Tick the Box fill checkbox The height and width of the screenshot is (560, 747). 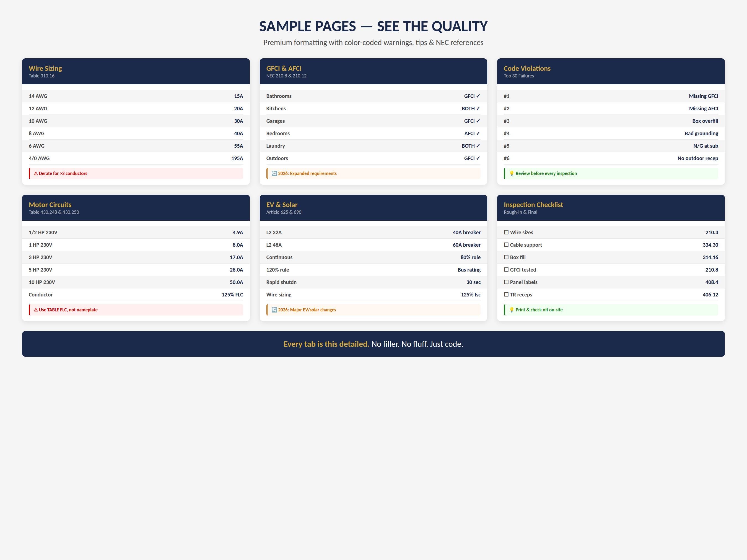tap(506, 257)
